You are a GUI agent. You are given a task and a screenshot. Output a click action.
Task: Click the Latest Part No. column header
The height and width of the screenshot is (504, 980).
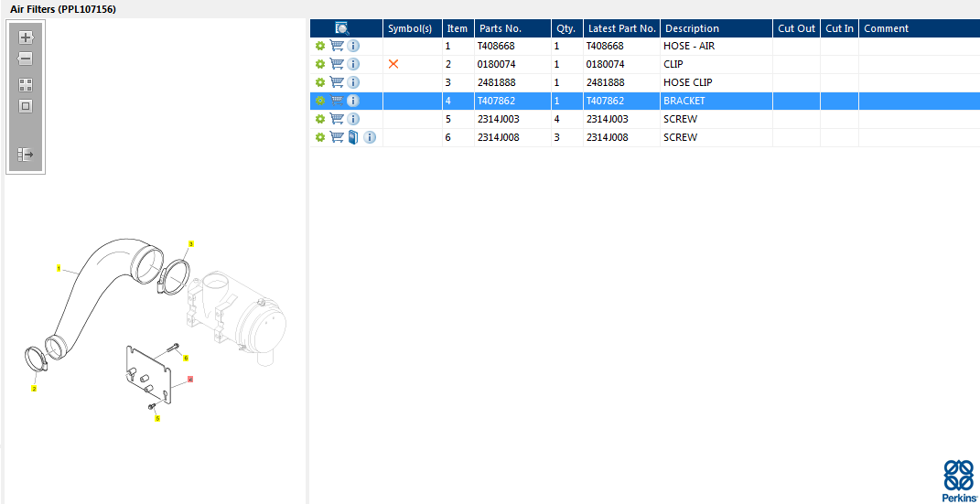pos(622,28)
